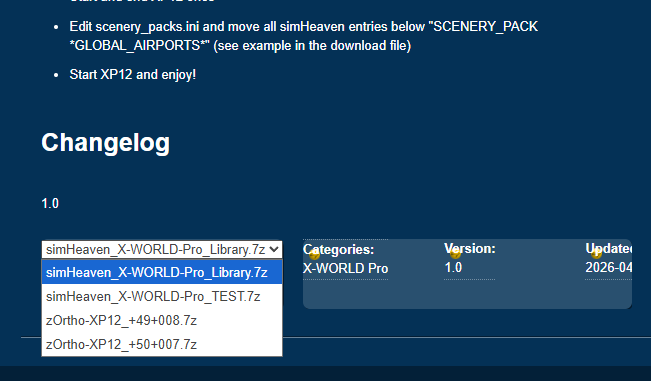The width and height of the screenshot is (651, 381).
Task: Open the file selection dropdown box
Action: 162,249
